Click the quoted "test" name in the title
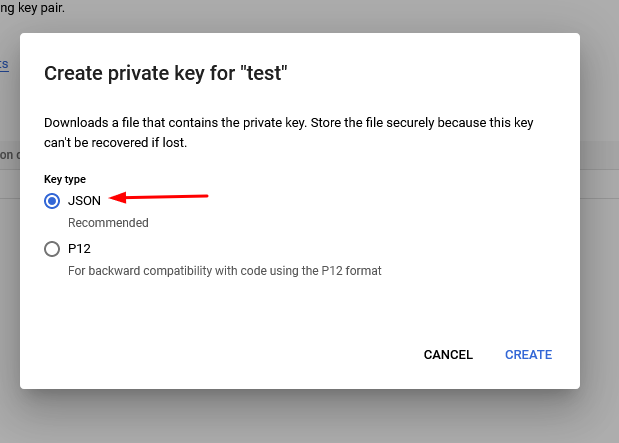The image size is (619, 443). 263,73
